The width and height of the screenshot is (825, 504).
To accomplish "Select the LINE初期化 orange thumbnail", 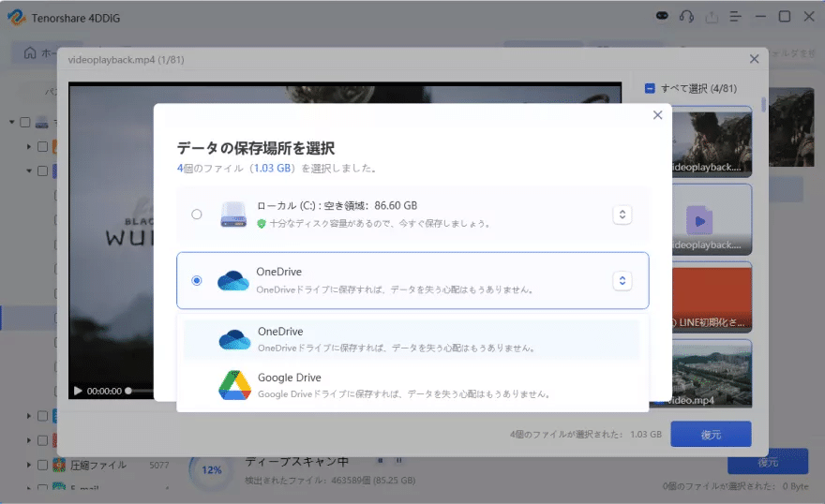I will (712, 298).
